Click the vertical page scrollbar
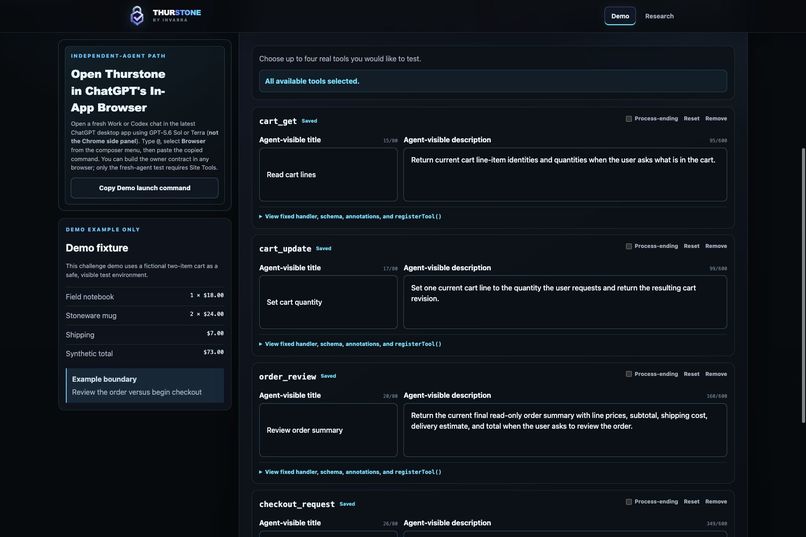 (x=803, y=285)
